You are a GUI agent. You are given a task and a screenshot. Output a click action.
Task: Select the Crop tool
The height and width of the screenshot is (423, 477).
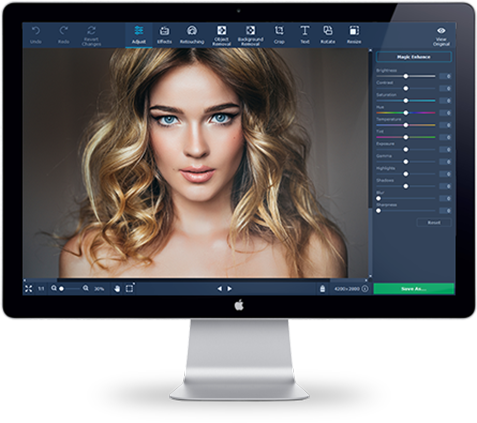(279, 35)
